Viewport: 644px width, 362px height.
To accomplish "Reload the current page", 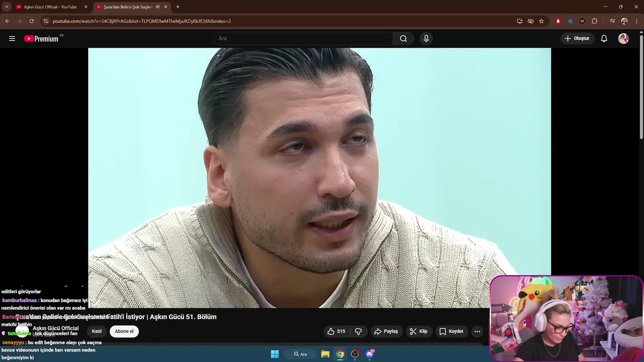I will coord(31,21).
